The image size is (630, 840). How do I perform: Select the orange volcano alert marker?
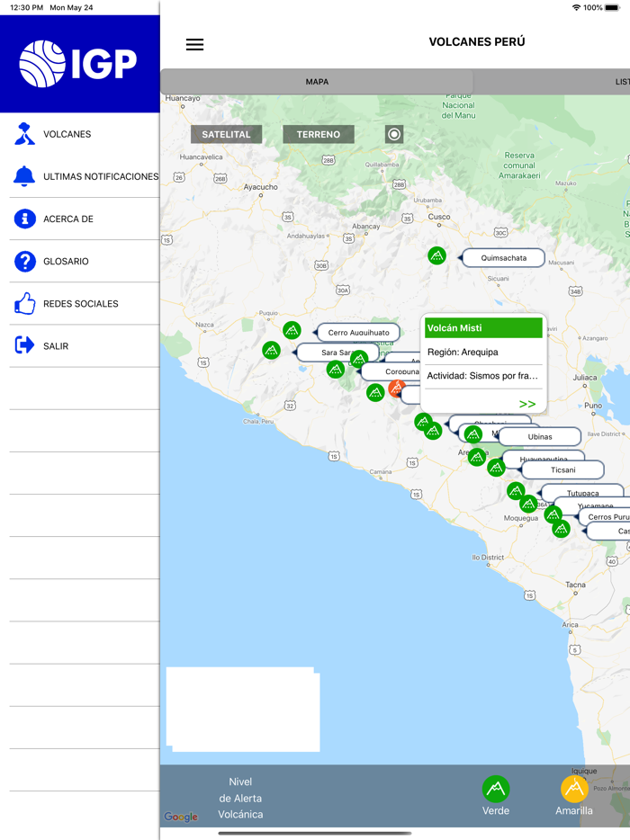click(x=396, y=389)
